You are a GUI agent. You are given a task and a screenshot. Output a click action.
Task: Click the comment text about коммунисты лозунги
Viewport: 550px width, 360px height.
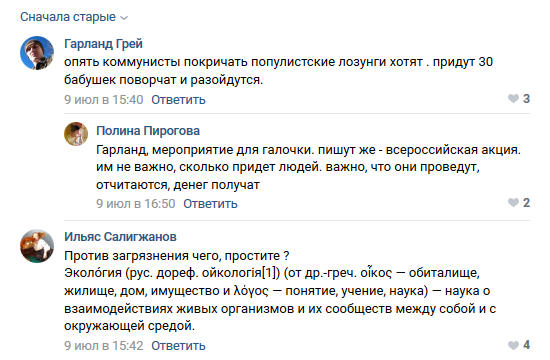click(279, 71)
